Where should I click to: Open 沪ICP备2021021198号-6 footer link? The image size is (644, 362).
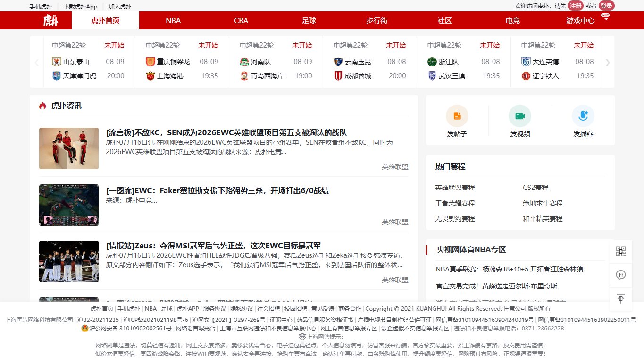[x=156, y=320]
